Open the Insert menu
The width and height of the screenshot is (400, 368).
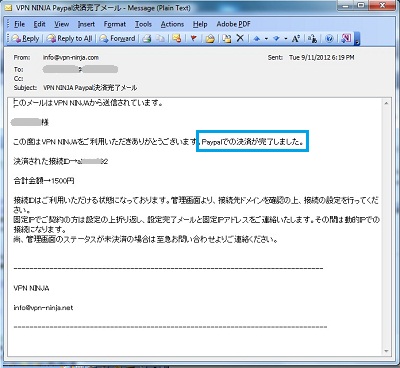tap(86, 24)
